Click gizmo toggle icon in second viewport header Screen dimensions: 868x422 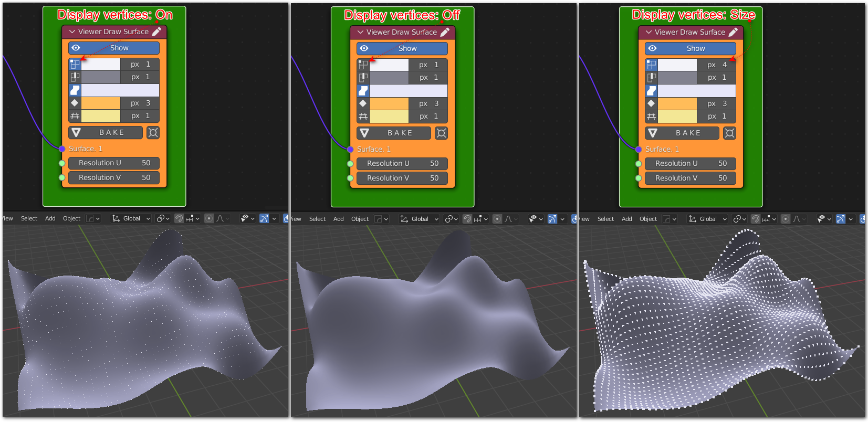tap(552, 219)
